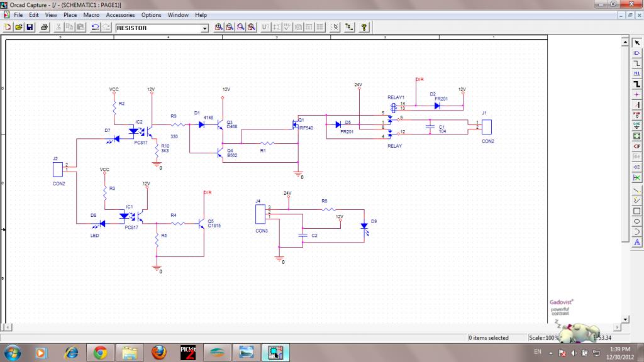Viewport: 644px width, 362px height.
Task: Pick the Place Ground symbol tool
Action: click(636, 124)
